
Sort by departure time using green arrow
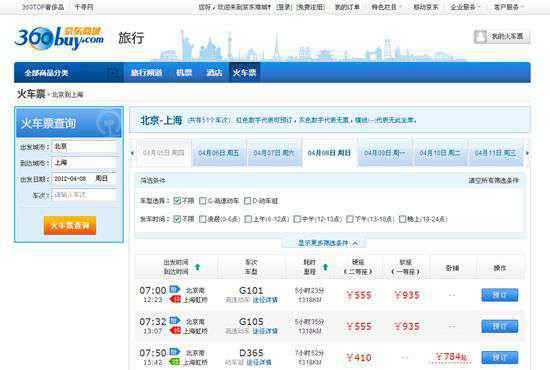coord(197,267)
